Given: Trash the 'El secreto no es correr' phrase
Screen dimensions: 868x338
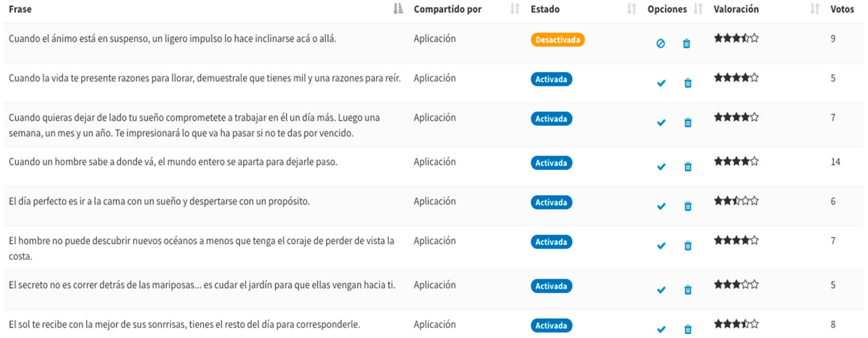Looking at the screenshot, I should click(688, 290).
